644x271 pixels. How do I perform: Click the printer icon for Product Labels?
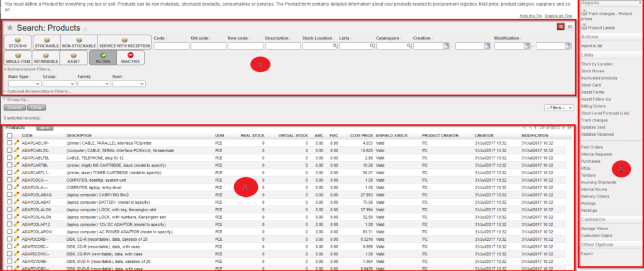coord(584,27)
